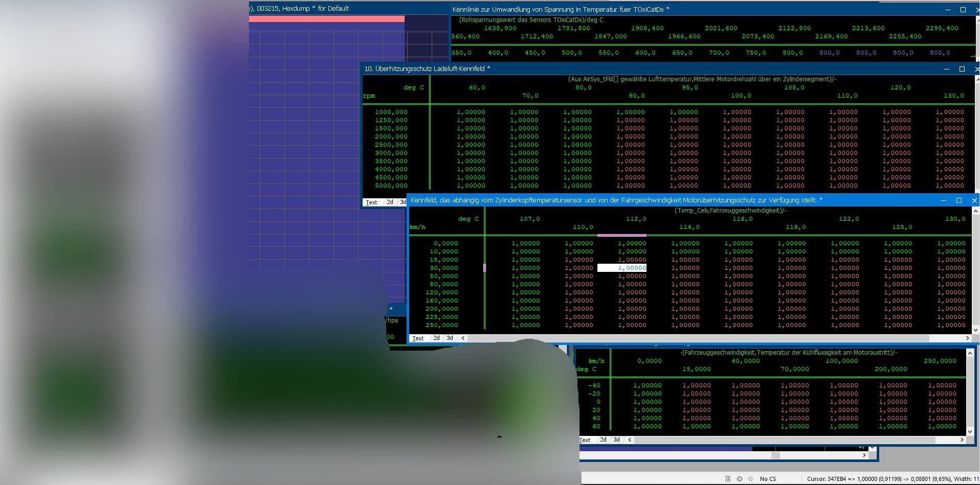Click the gear icon in the status bar
980x485 pixels.
[x=740, y=478]
